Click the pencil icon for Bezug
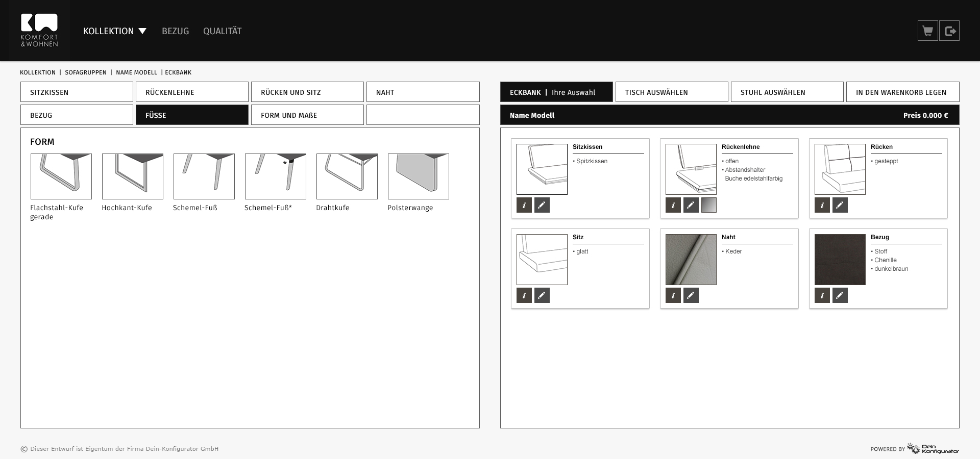 point(840,295)
